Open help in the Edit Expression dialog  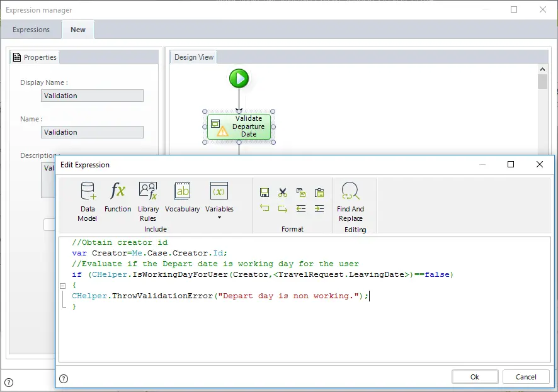coord(64,379)
